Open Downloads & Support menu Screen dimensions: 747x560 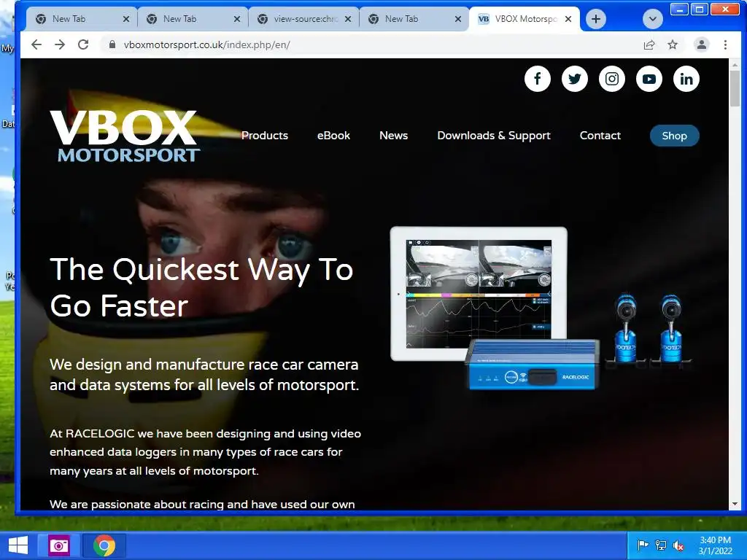(494, 136)
